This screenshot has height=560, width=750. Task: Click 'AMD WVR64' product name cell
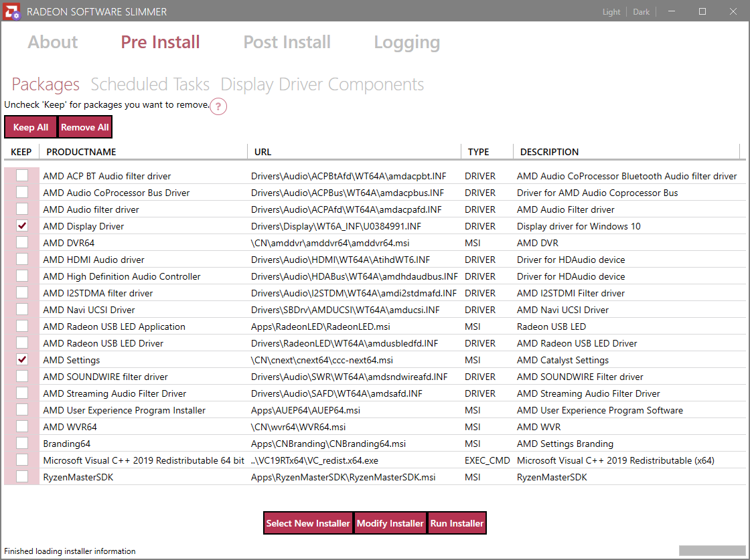point(70,427)
